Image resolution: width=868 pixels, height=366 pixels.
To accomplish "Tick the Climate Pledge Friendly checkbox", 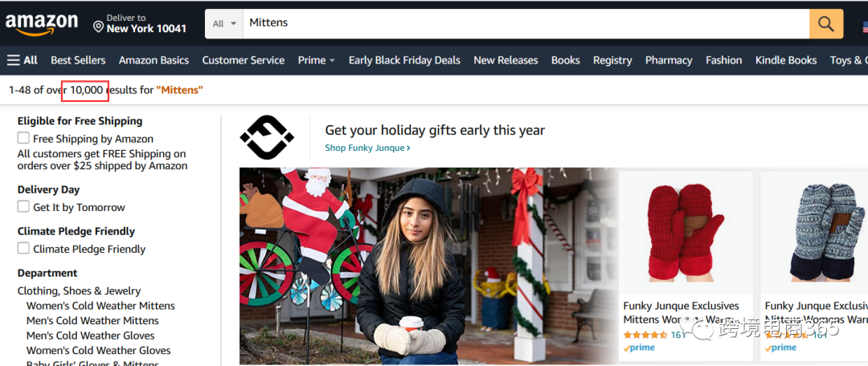I will click(23, 248).
